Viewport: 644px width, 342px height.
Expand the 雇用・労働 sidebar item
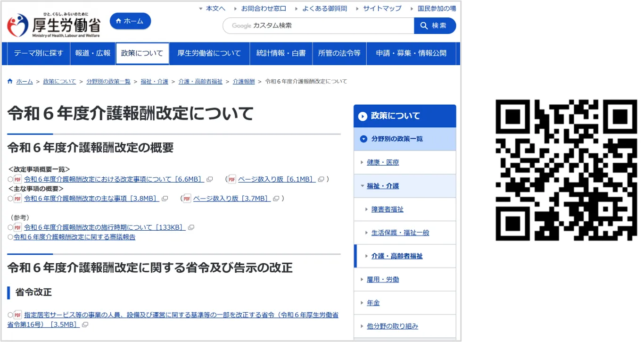405,279
